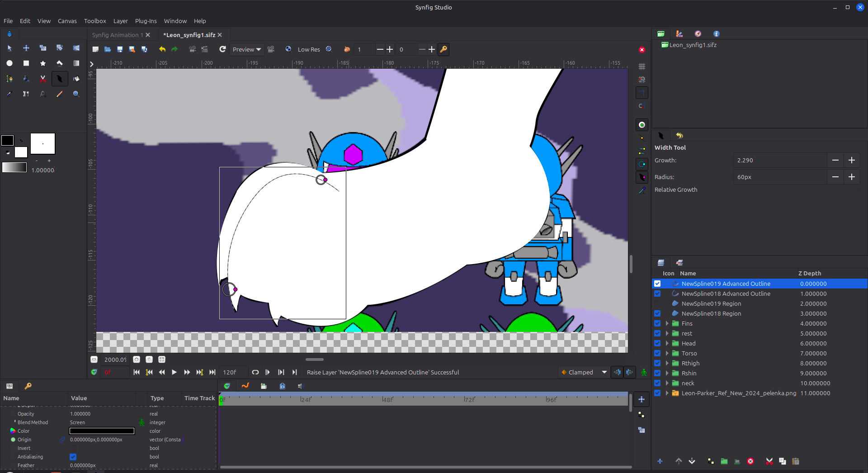
Task: Select the Cutout scissors tool in toolbox
Action: (x=43, y=79)
